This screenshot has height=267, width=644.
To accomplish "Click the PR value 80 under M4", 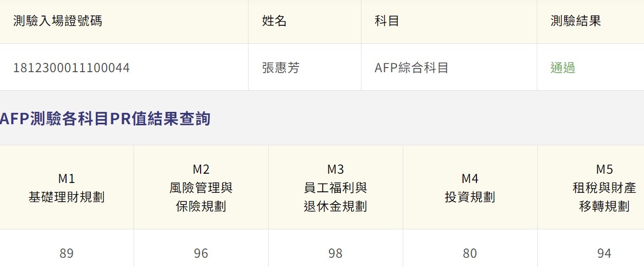I will [470, 253].
